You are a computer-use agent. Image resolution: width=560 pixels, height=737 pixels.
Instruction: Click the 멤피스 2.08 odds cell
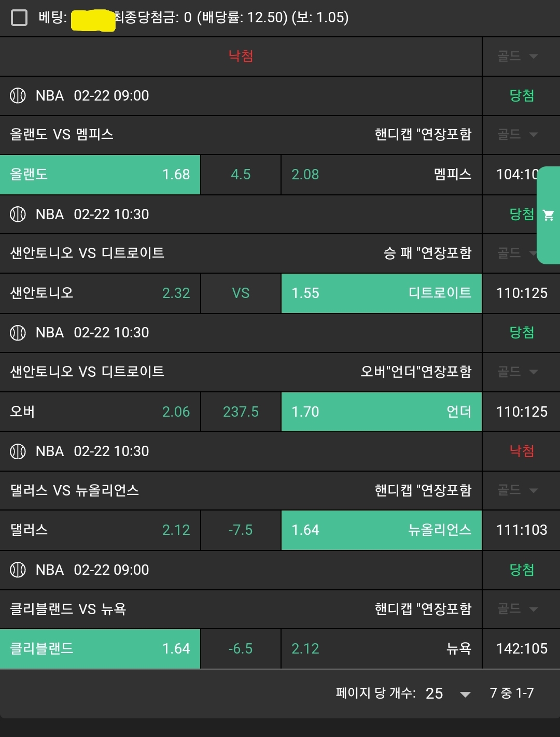click(x=381, y=175)
